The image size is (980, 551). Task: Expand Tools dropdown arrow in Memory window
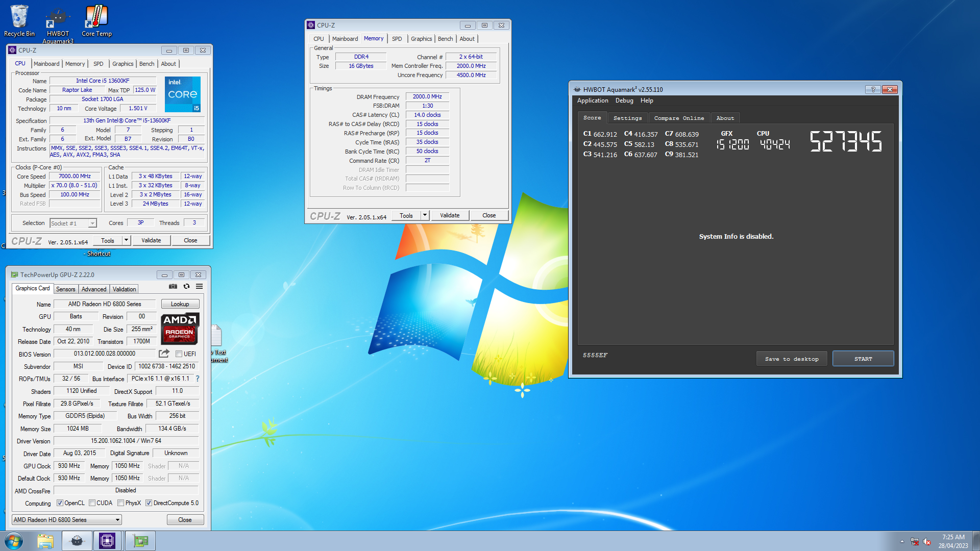click(425, 215)
